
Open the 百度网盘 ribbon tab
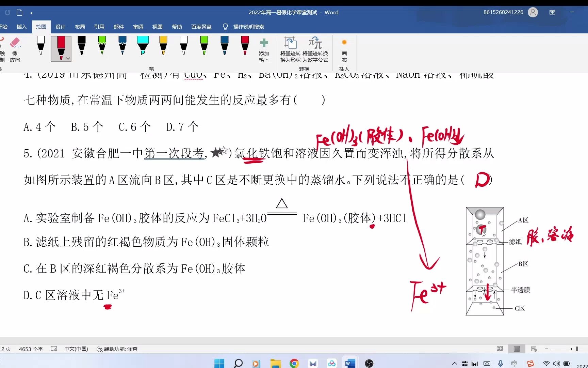(x=201, y=27)
